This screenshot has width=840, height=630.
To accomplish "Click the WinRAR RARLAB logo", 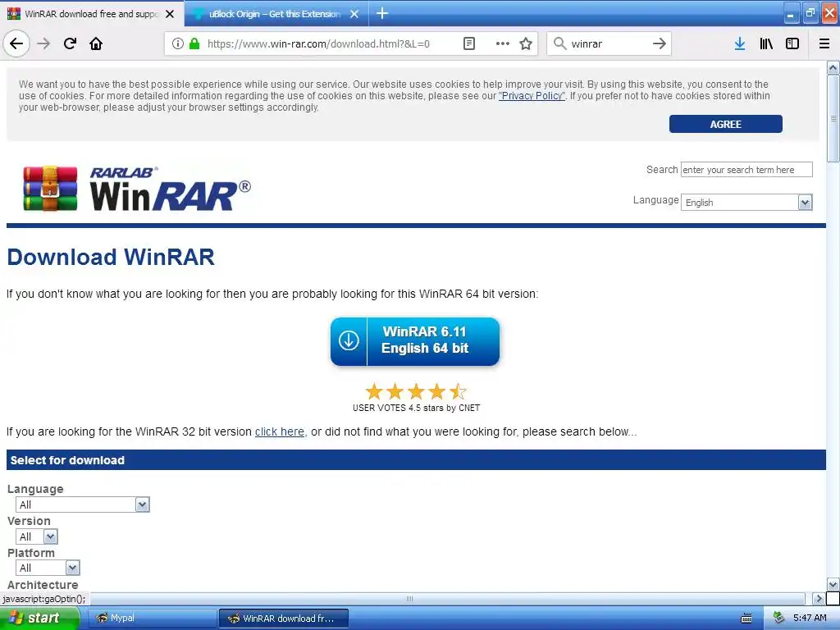I will (137, 189).
